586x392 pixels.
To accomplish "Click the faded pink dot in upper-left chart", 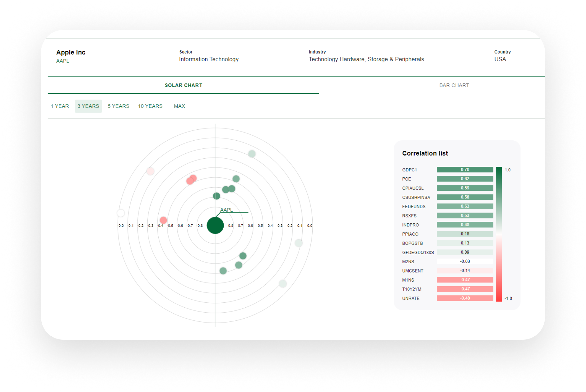I will point(151,171).
